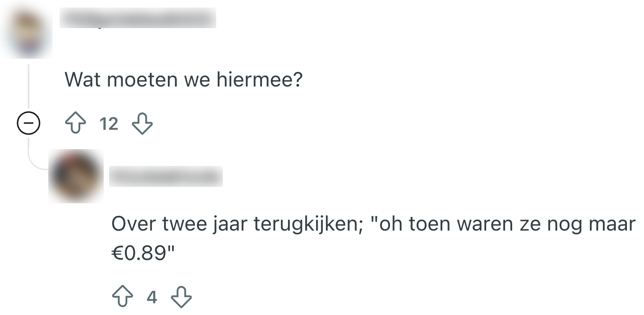Open the top commenter's avatar
This screenshot has width=644, height=315.
(x=28, y=34)
